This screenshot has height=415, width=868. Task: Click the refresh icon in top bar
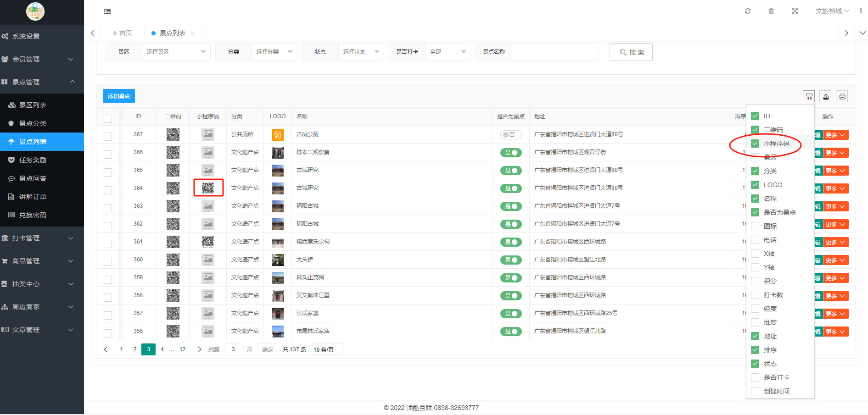(747, 11)
